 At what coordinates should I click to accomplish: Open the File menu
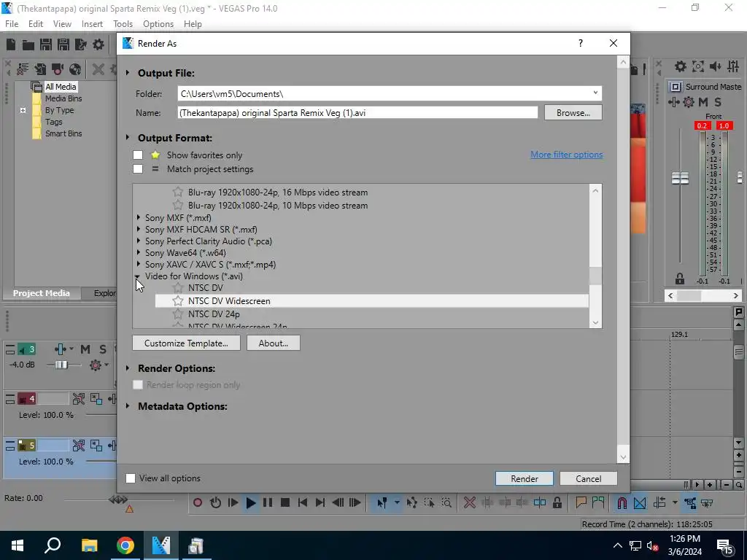tap(12, 24)
